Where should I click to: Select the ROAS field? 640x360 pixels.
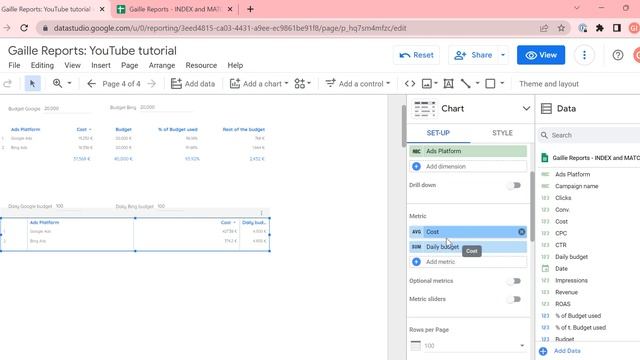[x=562, y=304]
